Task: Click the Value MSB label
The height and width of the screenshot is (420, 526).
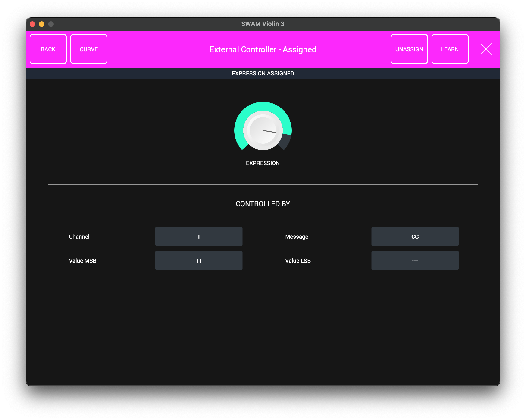Action: pos(82,261)
